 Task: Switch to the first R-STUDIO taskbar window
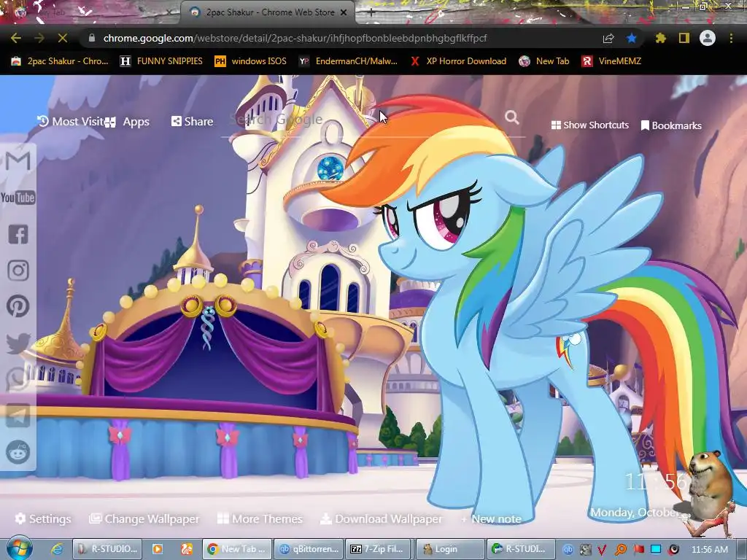tap(107, 549)
